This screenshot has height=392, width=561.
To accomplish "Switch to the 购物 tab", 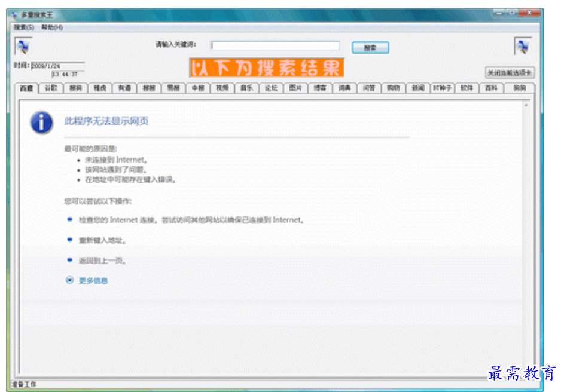I will pyautogui.click(x=394, y=88).
